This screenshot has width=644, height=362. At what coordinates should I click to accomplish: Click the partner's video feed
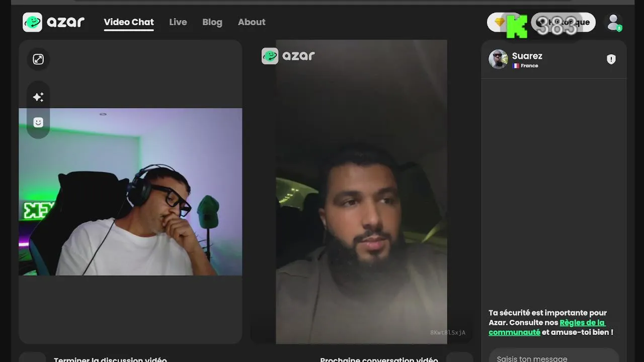coord(361,192)
